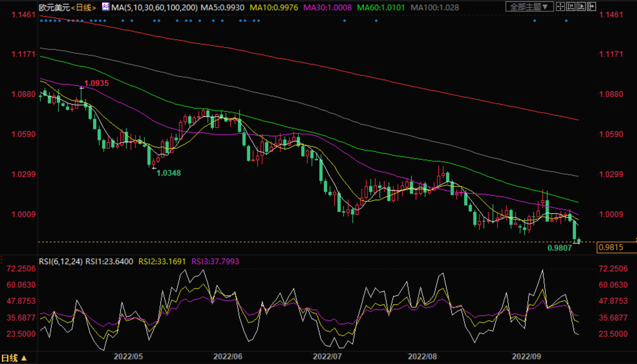Image resolution: width=637 pixels, height=364 pixels.
Task: Click the RSI1:23.6400 readout
Action: (109, 261)
